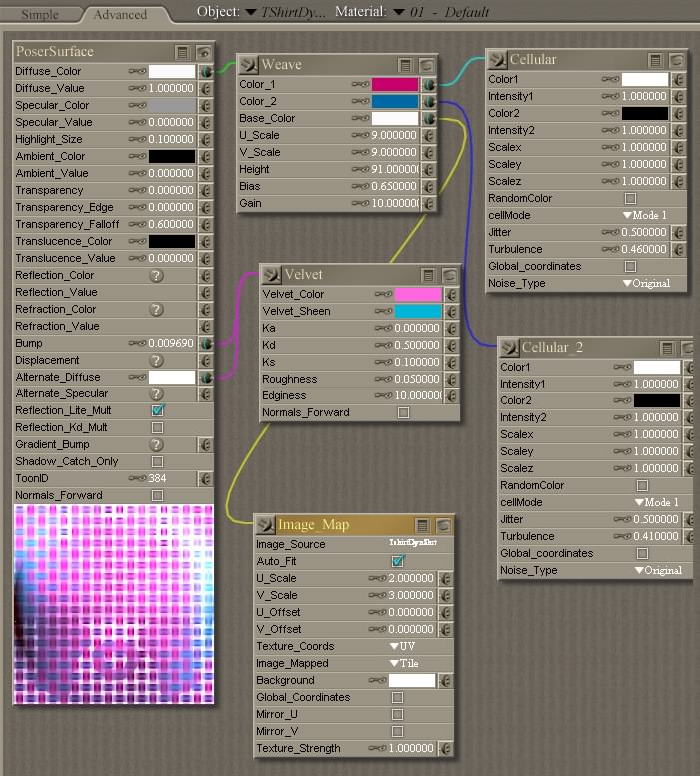The height and width of the screenshot is (776, 700).
Task: Edit the Bump value field
Action: (171, 343)
